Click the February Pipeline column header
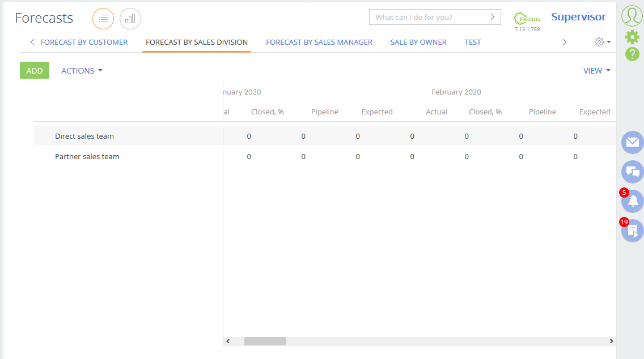Screen dimensions: 644x359 [542, 112]
